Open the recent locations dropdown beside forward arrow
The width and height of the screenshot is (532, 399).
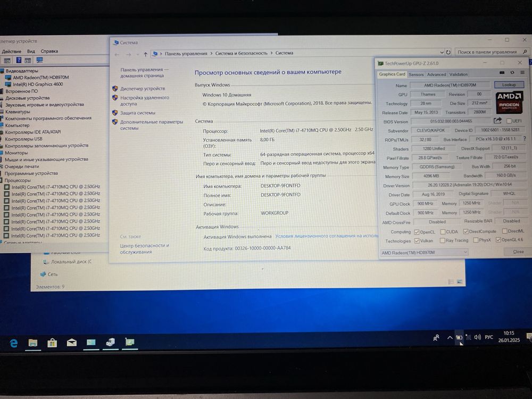(137, 54)
